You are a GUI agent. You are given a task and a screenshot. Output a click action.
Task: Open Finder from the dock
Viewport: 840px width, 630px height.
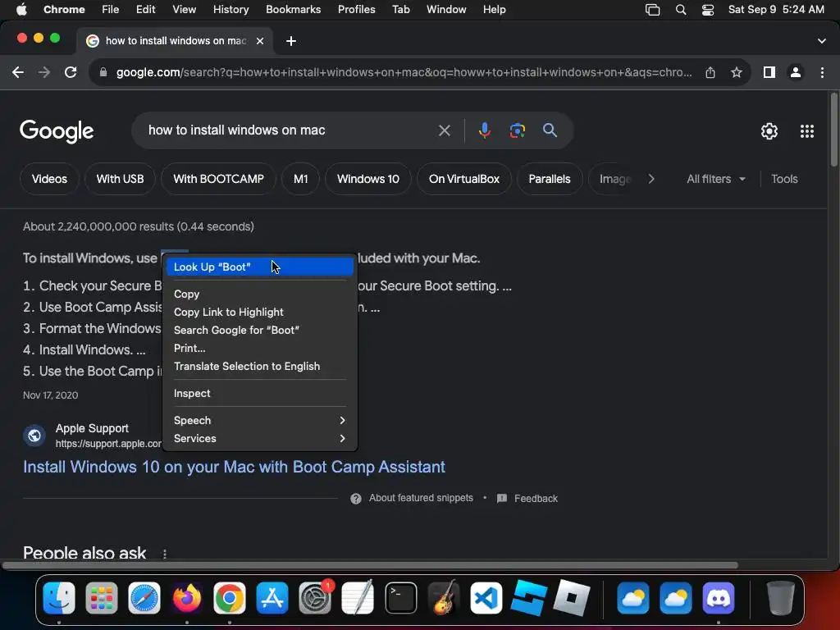pos(59,598)
